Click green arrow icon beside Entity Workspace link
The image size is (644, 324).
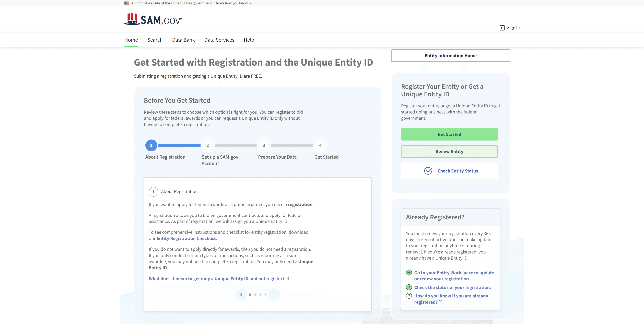(x=409, y=272)
